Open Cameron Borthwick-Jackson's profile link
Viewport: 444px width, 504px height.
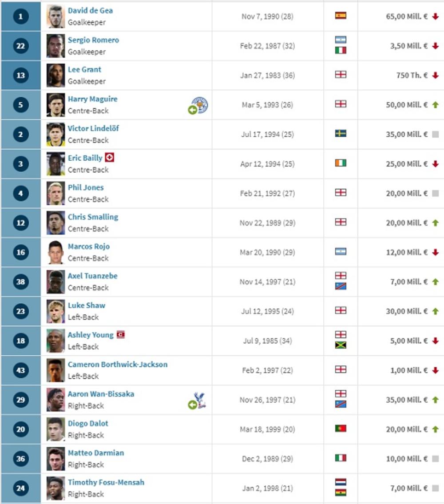pyautogui.click(x=117, y=364)
